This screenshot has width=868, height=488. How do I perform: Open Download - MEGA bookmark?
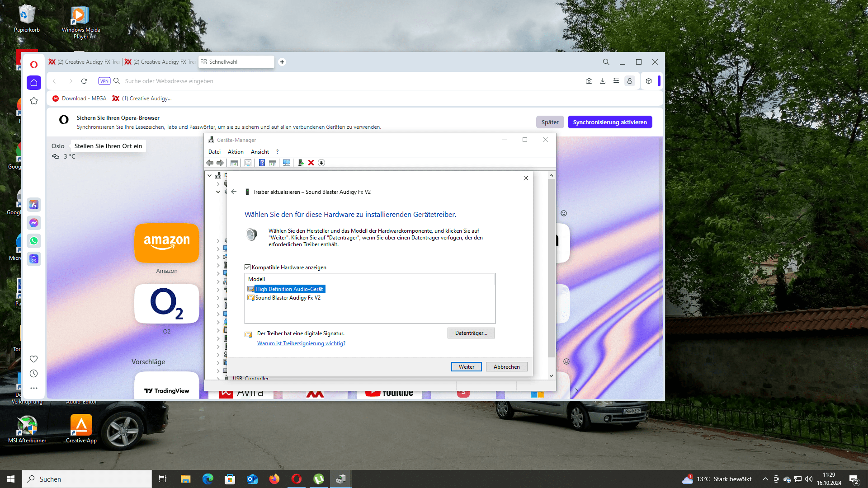(80, 99)
